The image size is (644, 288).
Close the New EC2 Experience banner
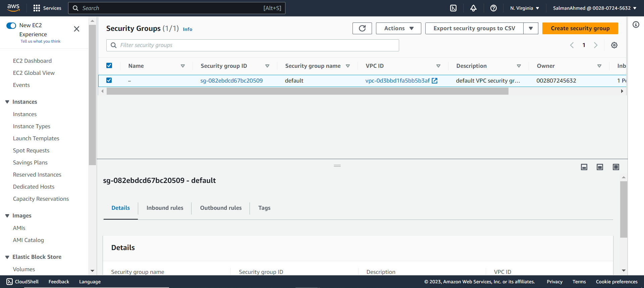tap(76, 29)
